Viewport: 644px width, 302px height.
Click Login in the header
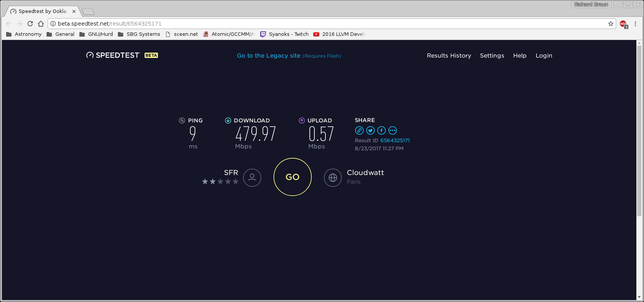click(x=544, y=56)
